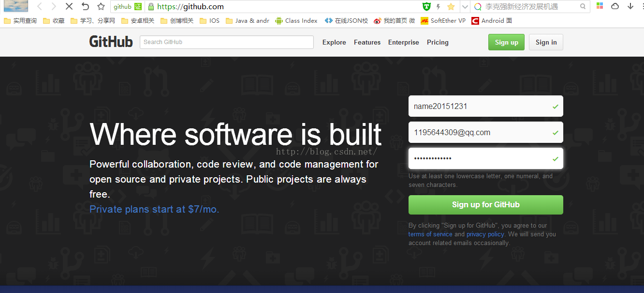Click the green certificate badge next to github label

tap(138, 7)
